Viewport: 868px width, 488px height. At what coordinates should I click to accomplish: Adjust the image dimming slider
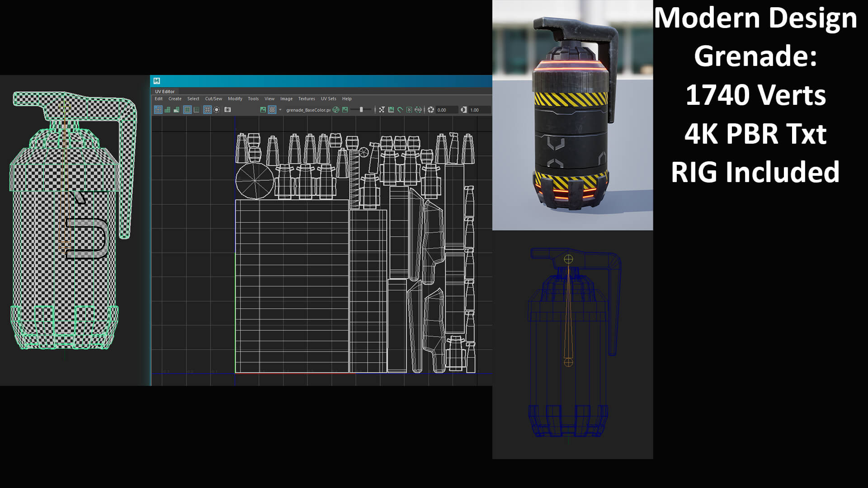point(361,110)
